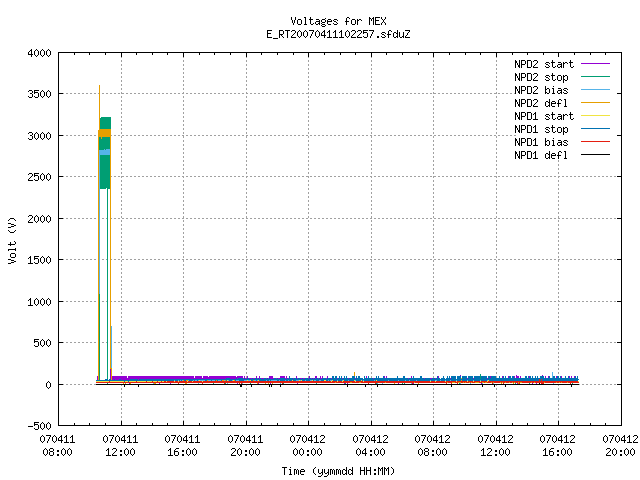Click the 'Time (yymmdd HH:MM)' x-axis title
Image resolution: width=640 pixels, height=480 pixels.
coord(338,471)
